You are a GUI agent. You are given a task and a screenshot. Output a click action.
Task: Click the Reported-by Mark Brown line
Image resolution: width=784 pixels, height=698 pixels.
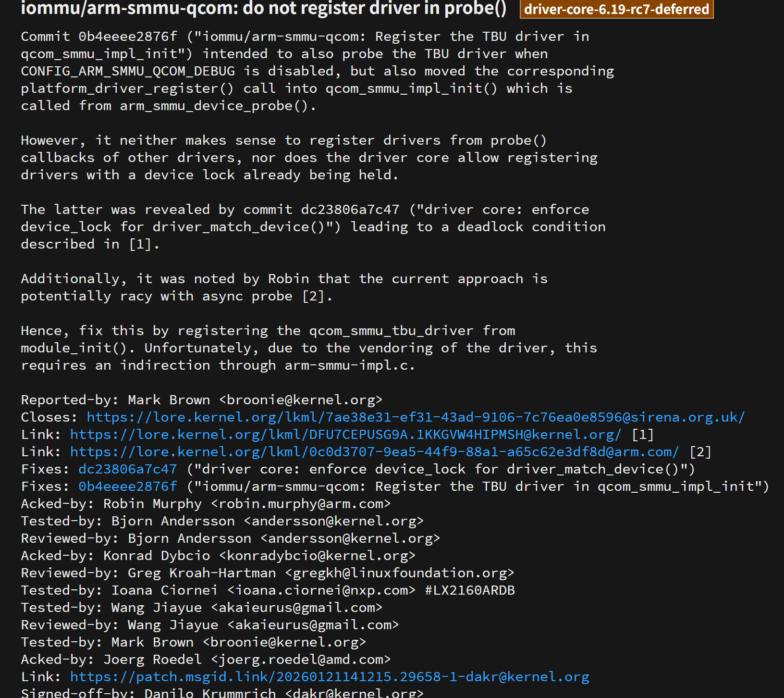(201, 400)
